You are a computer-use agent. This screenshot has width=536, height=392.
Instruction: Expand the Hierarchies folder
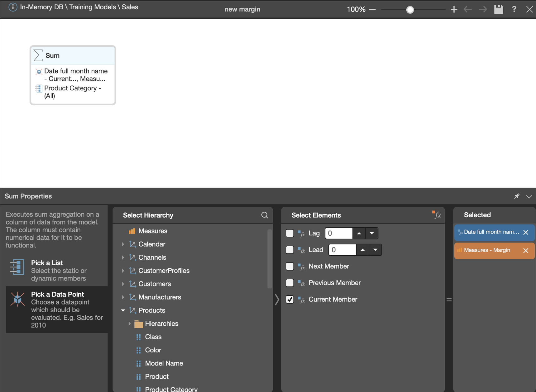[130, 324]
